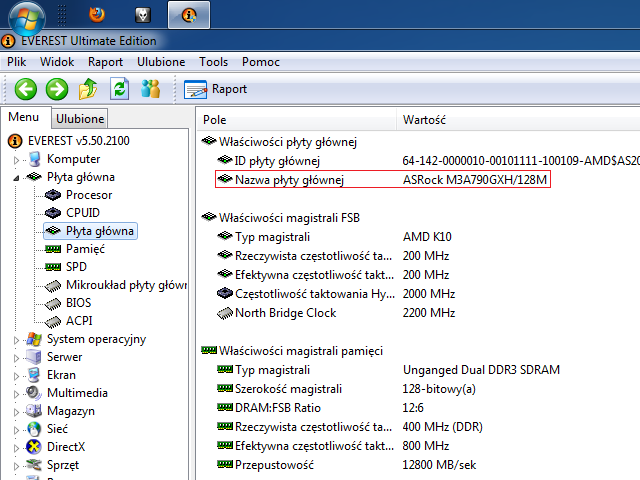This screenshot has width=640, height=480.
Task: Select the Nazwa płyty głównej row
Action: tap(289, 180)
